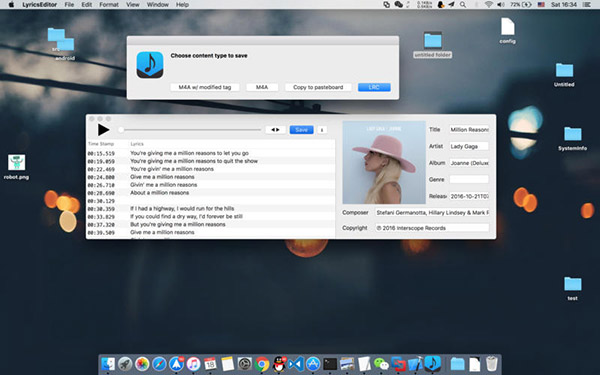
Task: Click the info 'i' button beside Save
Action: [x=322, y=130]
